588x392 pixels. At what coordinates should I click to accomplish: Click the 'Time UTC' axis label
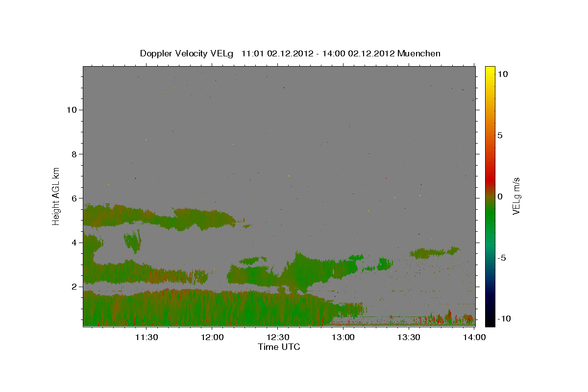pos(279,347)
